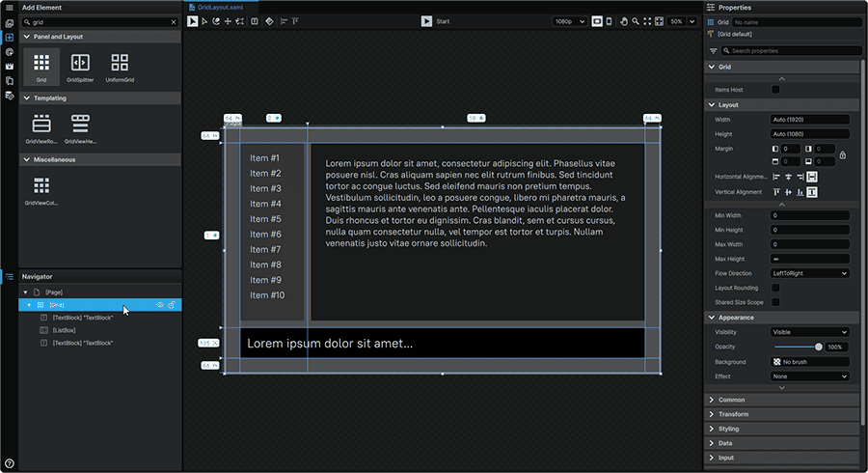Viewport: 868px width, 473px height.
Task: Click the Background No brush swatch
Action: pyautogui.click(x=810, y=362)
